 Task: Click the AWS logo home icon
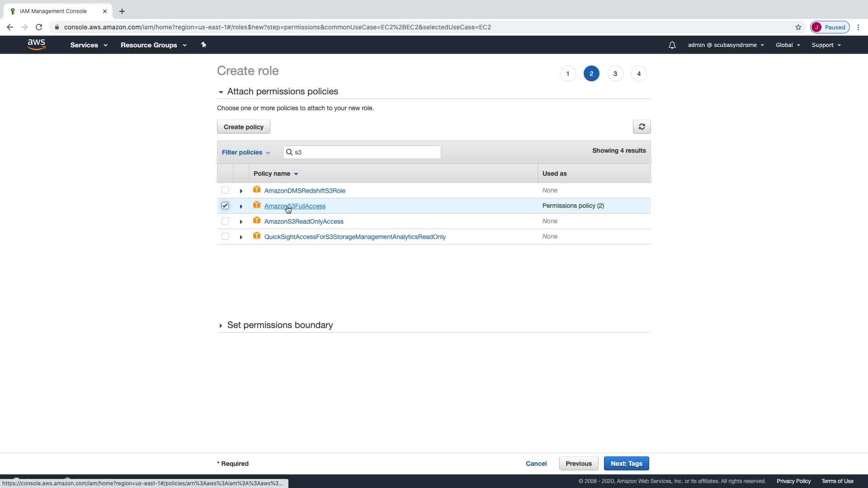[x=36, y=44]
